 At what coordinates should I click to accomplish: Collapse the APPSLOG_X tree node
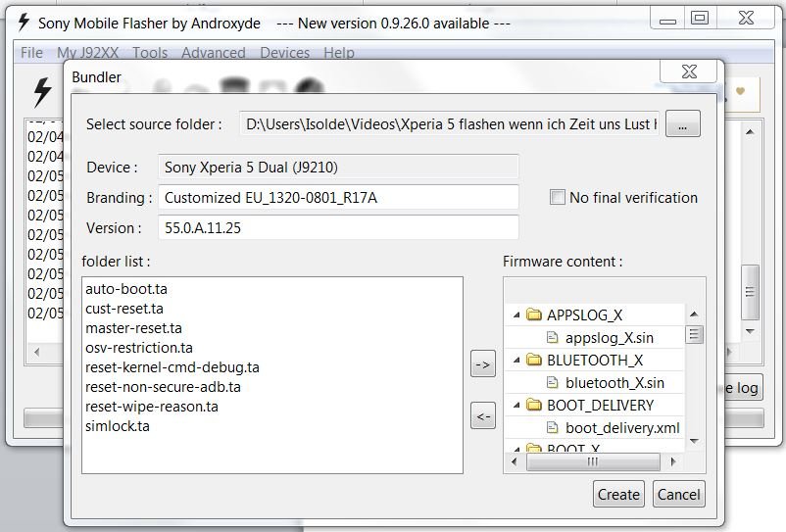pos(516,314)
